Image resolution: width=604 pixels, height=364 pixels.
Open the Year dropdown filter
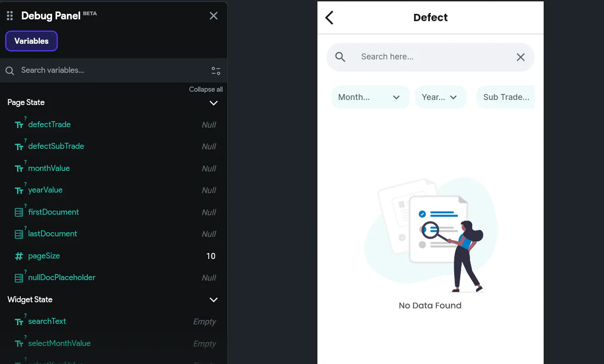tap(441, 97)
